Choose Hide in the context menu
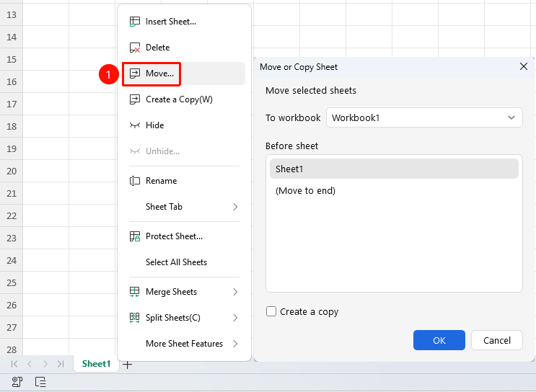The image size is (536, 392). click(184, 125)
